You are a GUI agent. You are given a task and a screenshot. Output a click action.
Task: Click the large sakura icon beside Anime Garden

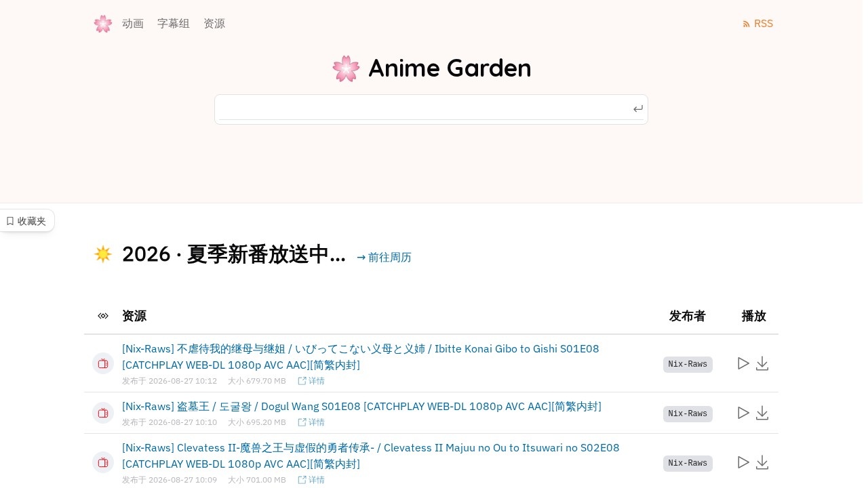click(x=346, y=68)
